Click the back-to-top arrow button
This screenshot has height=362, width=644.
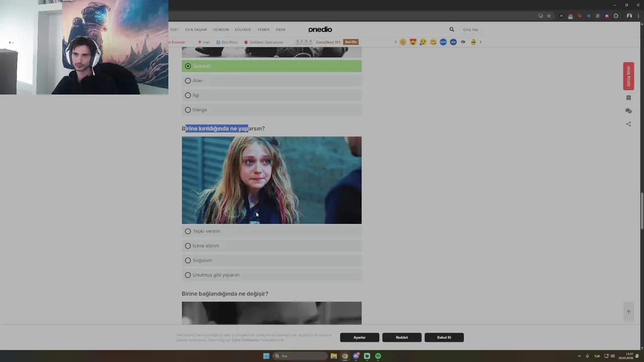click(x=628, y=312)
